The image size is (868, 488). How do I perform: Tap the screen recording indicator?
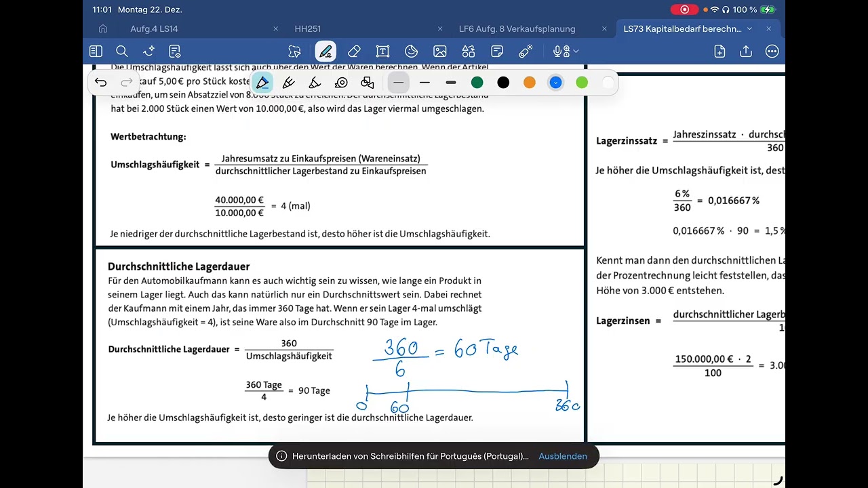pyautogui.click(x=684, y=9)
